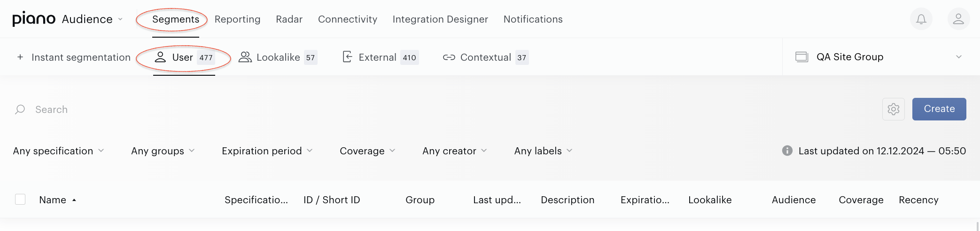This screenshot has width=980, height=231.
Task: Go to the Reporting tab
Action: 237,19
